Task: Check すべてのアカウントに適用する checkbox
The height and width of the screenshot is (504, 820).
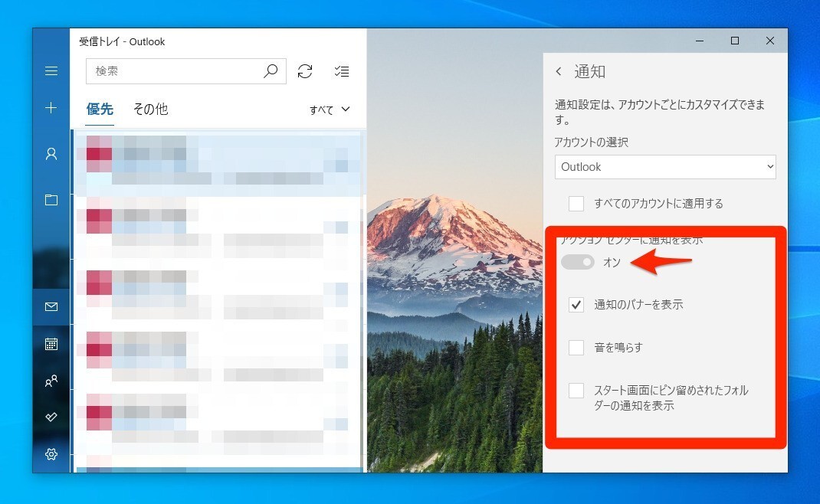Action: coord(576,204)
